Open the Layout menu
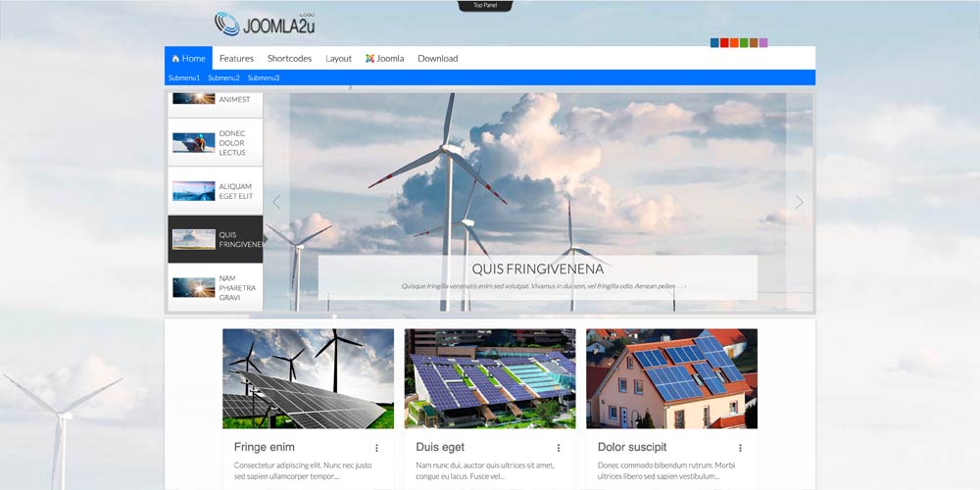Viewport: 980px width, 490px height. [338, 59]
